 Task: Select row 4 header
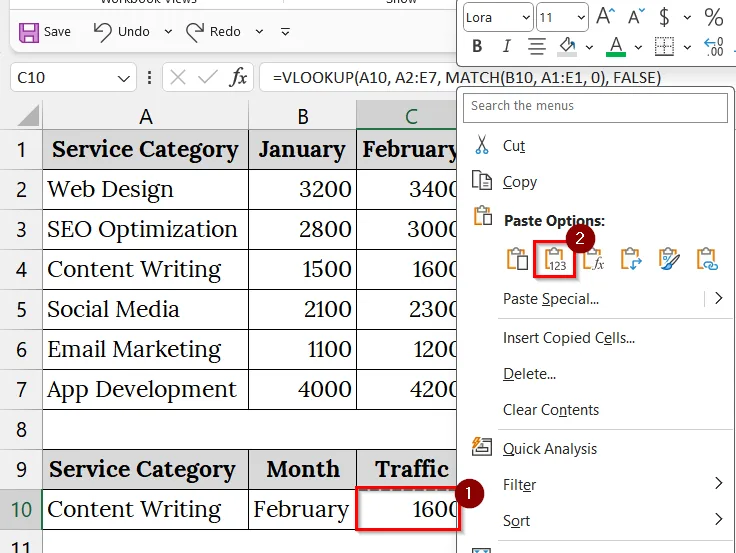(x=21, y=270)
